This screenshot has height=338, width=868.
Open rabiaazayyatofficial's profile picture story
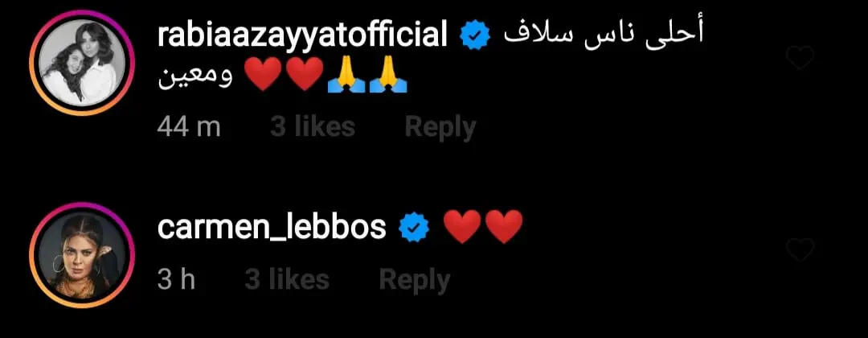coord(82,63)
